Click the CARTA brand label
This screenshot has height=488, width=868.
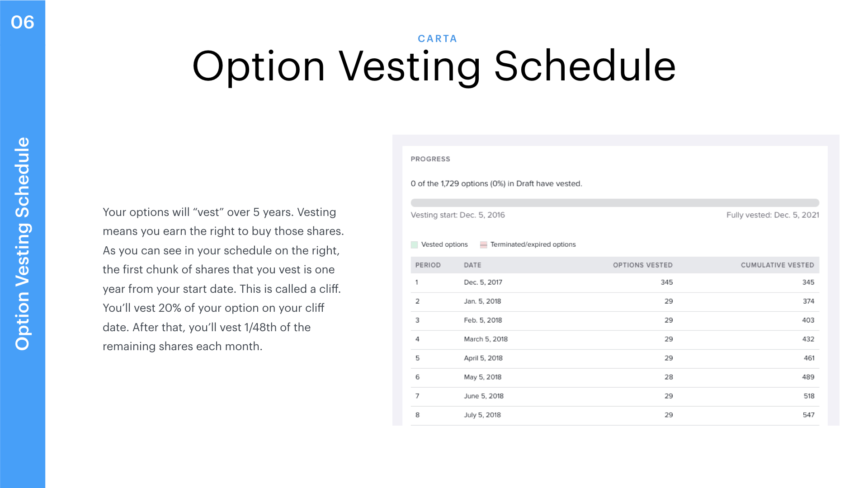(x=437, y=39)
